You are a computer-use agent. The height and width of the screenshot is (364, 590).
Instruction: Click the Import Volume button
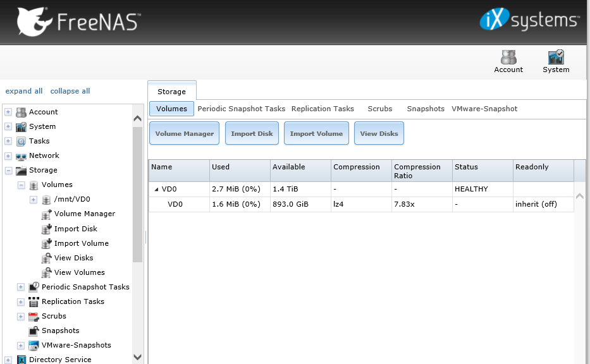click(316, 133)
